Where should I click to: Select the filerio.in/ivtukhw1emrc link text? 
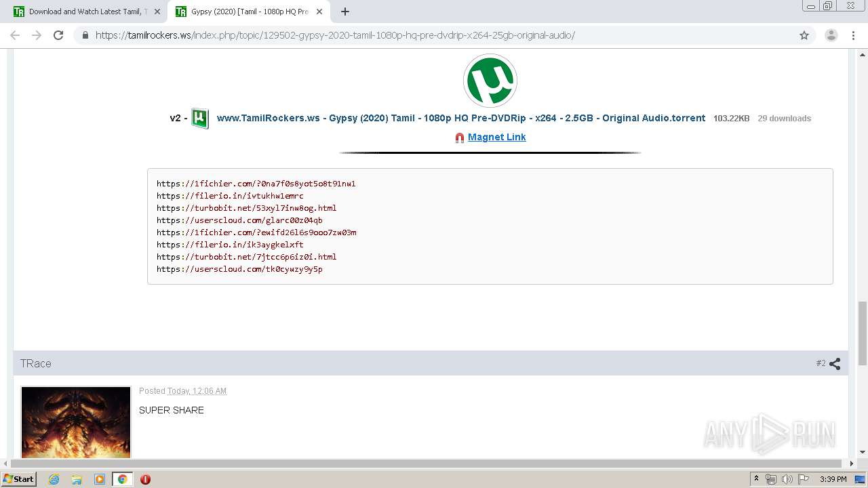point(230,196)
